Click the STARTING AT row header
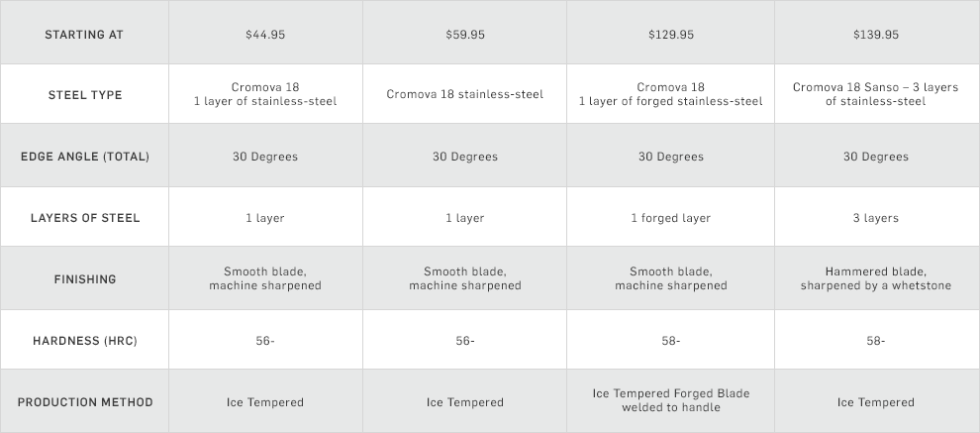 (84, 35)
